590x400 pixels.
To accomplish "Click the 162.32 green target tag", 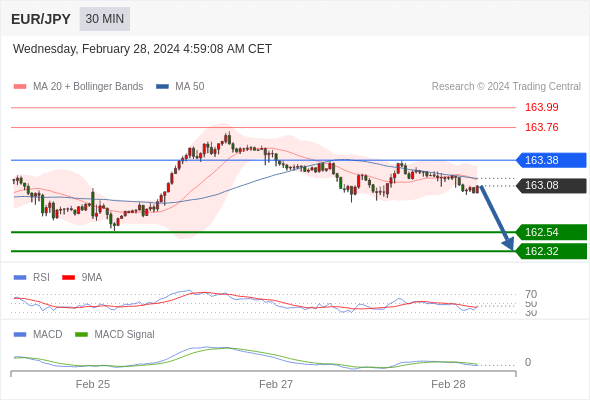I will (551, 251).
